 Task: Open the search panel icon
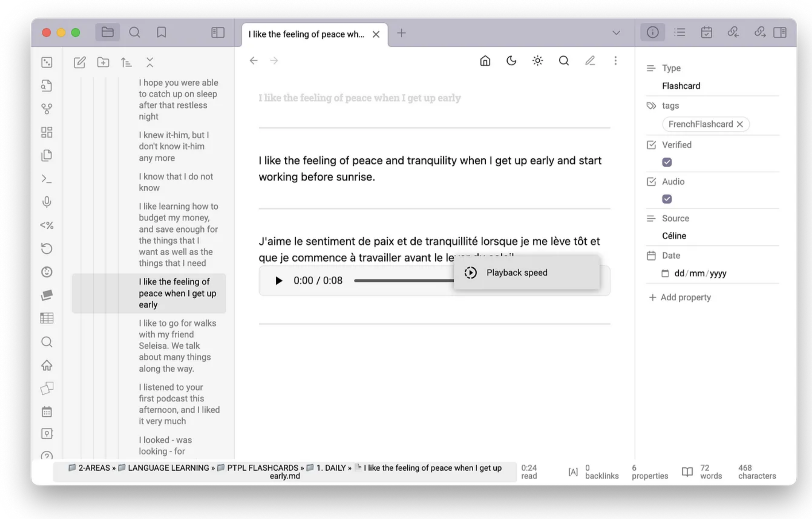click(47, 342)
